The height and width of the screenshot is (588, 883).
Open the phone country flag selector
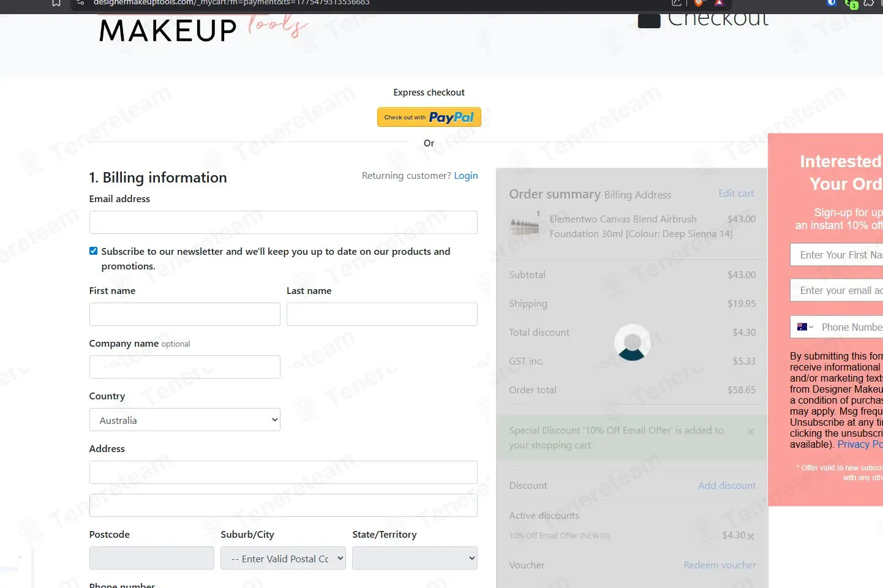tap(805, 327)
